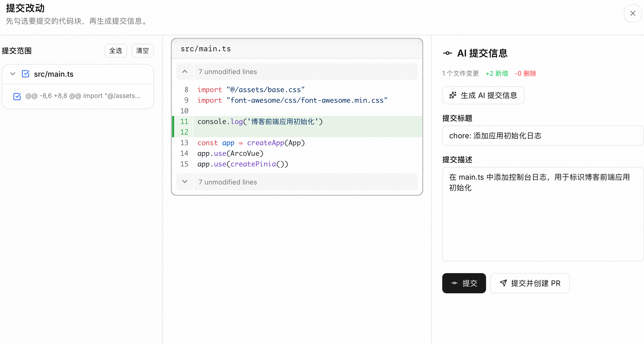Select the src/main.ts file name in tree
Screen dimensions: 644x344
tap(54, 74)
